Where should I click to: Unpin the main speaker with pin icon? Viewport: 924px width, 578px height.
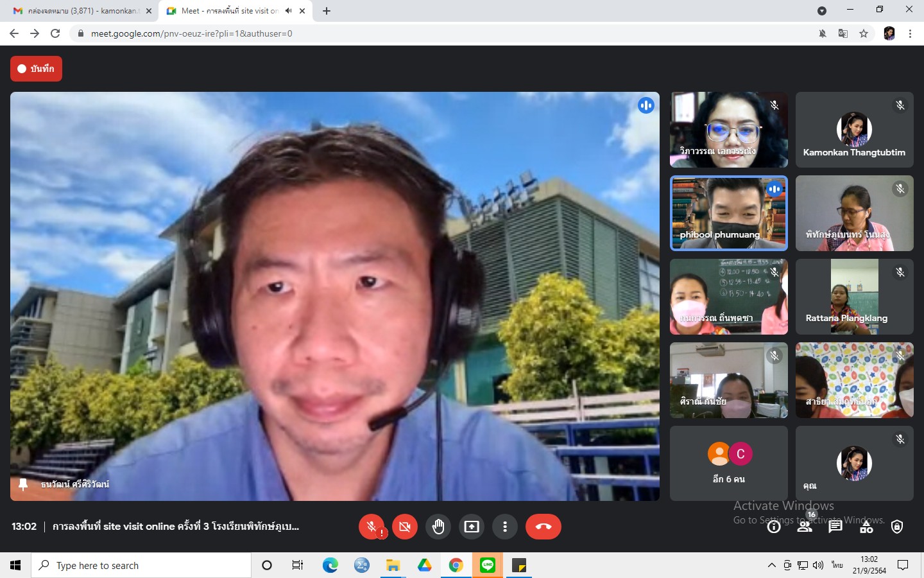[x=23, y=484]
